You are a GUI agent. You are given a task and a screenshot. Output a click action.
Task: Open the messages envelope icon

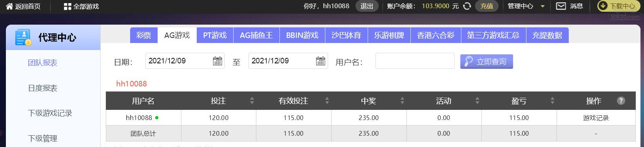(x=561, y=6)
